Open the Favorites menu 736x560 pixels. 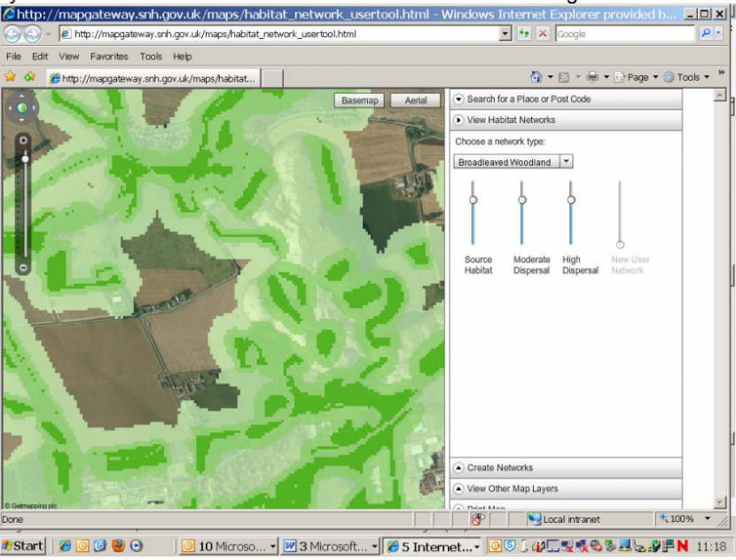pyautogui.click(x=109, y=57)
